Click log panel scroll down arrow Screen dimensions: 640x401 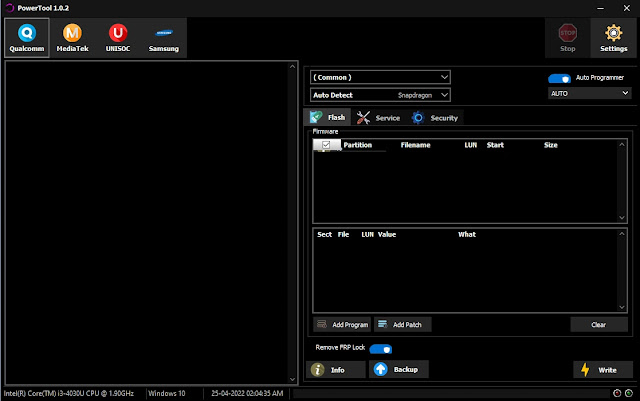292,379
